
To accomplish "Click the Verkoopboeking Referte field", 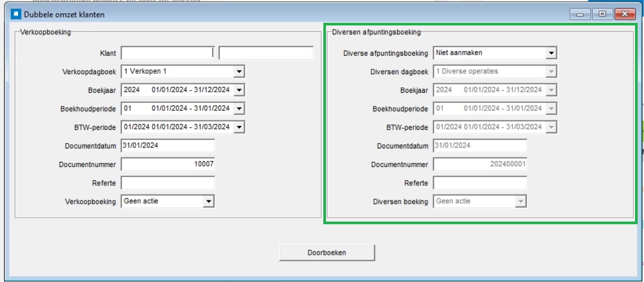I will [x=168, y=183].
